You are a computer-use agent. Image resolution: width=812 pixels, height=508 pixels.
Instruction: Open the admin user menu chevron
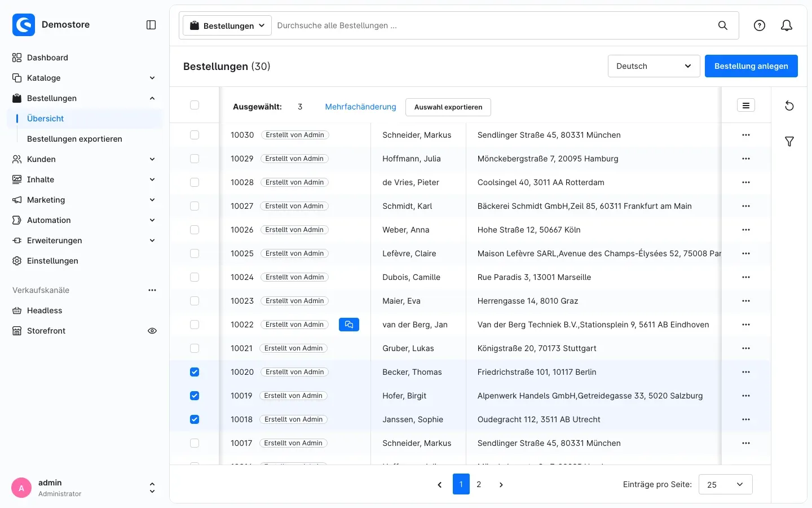point(152,488)
